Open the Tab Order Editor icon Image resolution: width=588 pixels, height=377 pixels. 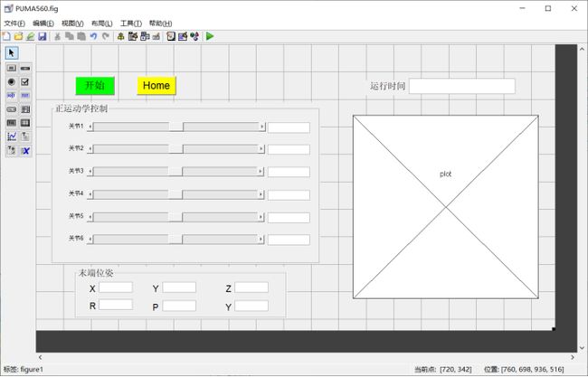pyautogui.click(x=145, y=36)
